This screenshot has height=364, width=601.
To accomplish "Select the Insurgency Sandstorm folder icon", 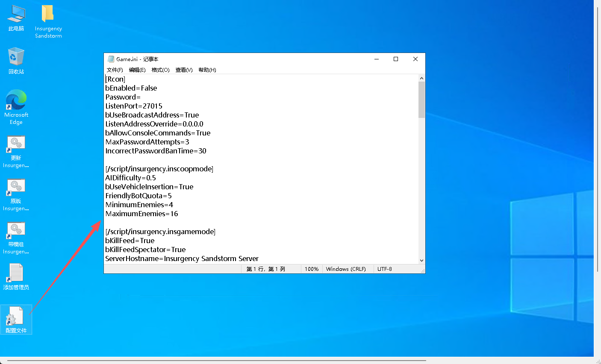I will coord(48,21).
